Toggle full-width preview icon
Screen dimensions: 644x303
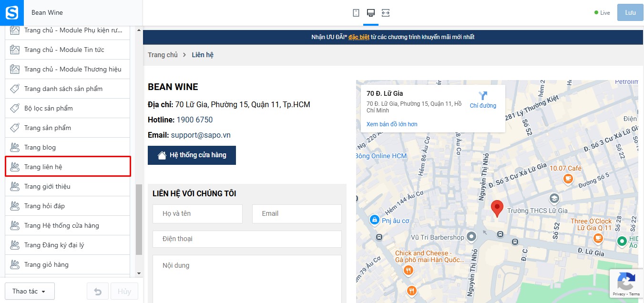[x=386, y=13]
